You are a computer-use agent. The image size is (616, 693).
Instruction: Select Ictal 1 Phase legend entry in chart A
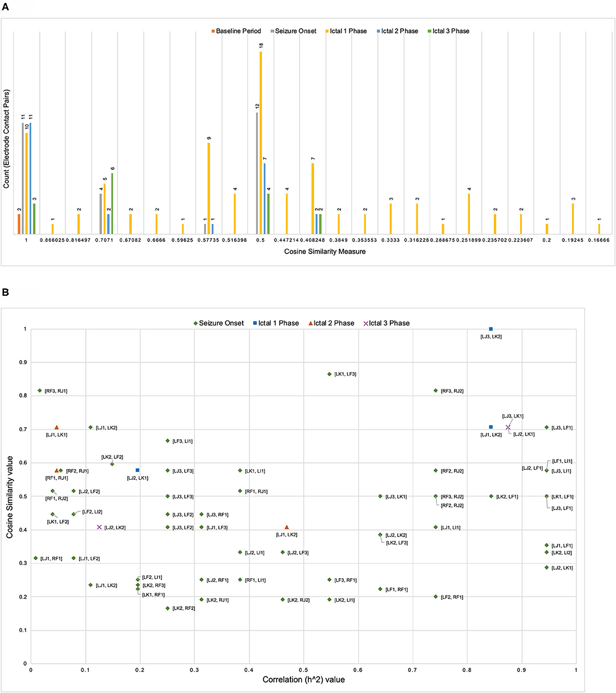pyautogui.click(x=349, y=31)
